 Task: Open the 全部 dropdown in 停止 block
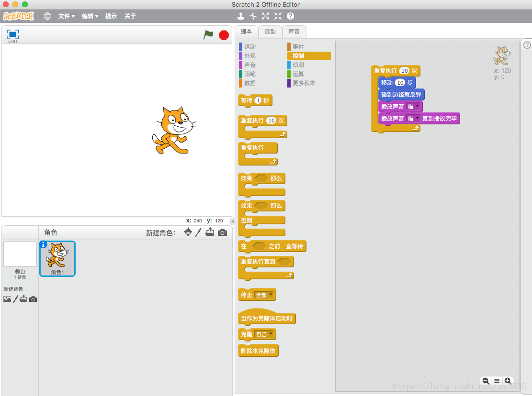pyautogui.click(x=264, y=295)
